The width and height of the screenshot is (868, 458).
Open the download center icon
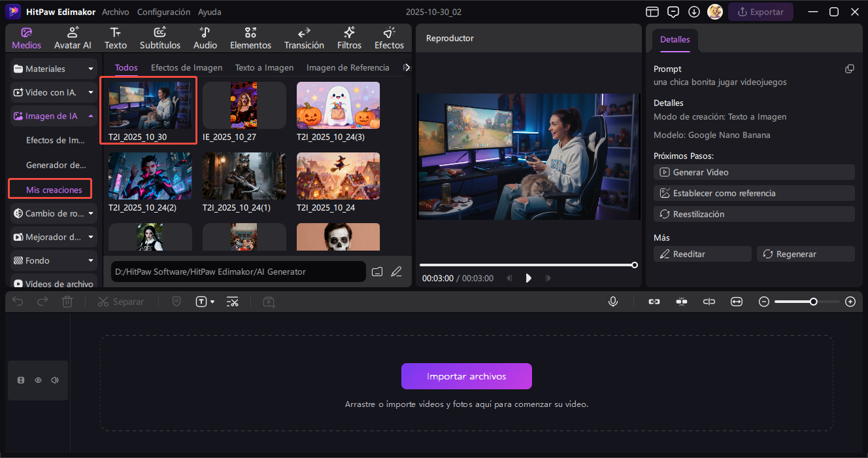pos(693,12)
